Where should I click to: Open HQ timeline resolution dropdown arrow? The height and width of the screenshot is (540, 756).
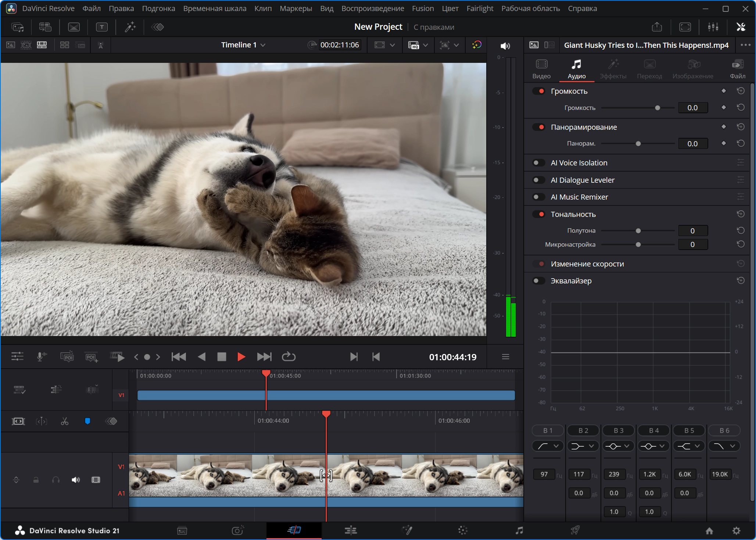click(x=425, y=45)
